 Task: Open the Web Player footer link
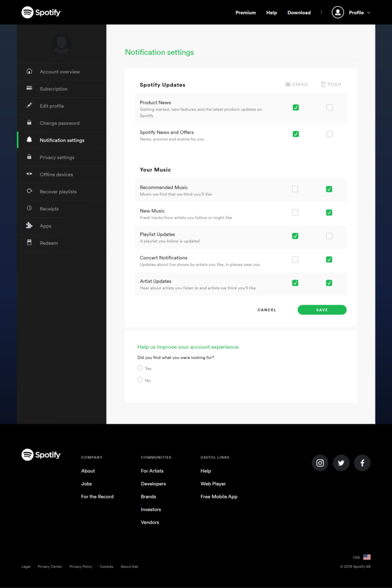pos(213,484)
